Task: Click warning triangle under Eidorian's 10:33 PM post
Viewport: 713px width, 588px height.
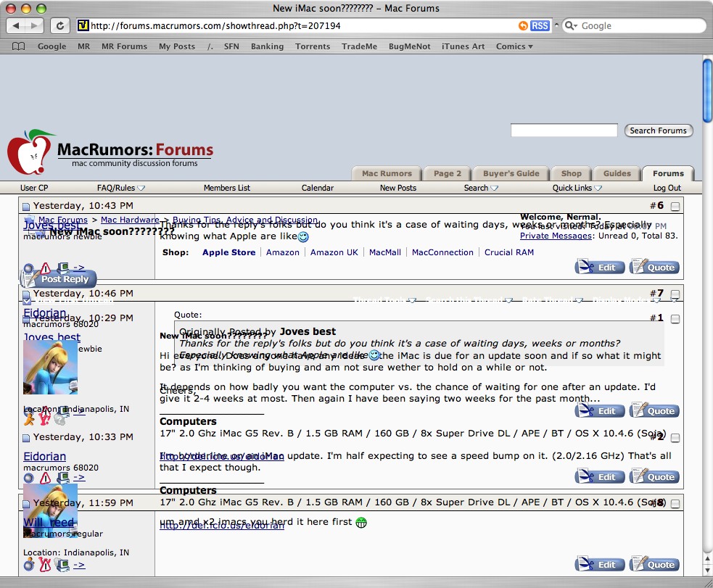Action: click(x=46, y=477)
